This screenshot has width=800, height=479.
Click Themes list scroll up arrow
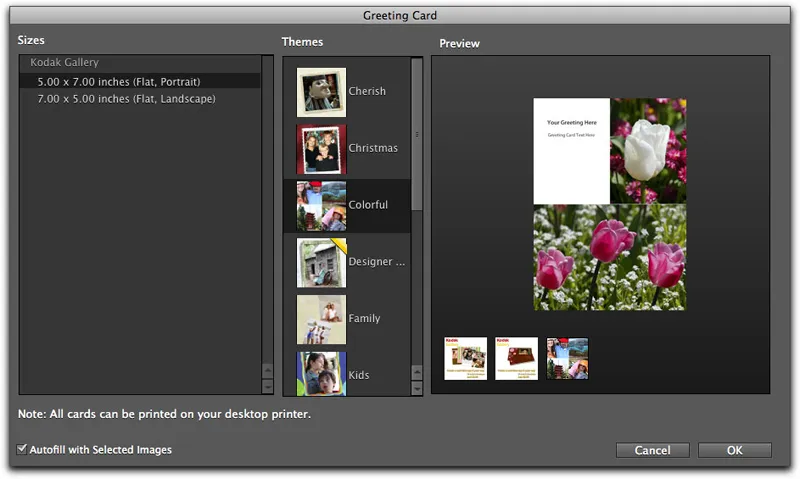tap(417, 372)
